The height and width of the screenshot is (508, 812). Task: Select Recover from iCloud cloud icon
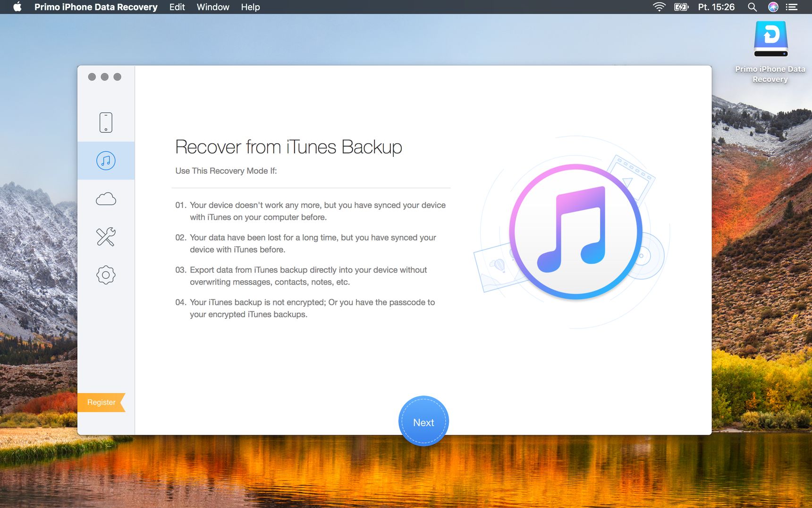[x=106, y=199]
